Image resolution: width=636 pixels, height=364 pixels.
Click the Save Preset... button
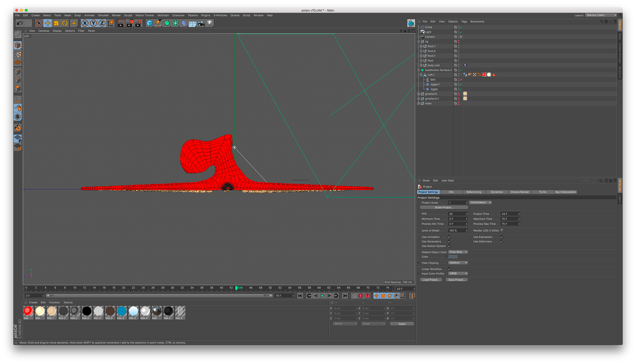pyautogui.click(x=456, y=280)
